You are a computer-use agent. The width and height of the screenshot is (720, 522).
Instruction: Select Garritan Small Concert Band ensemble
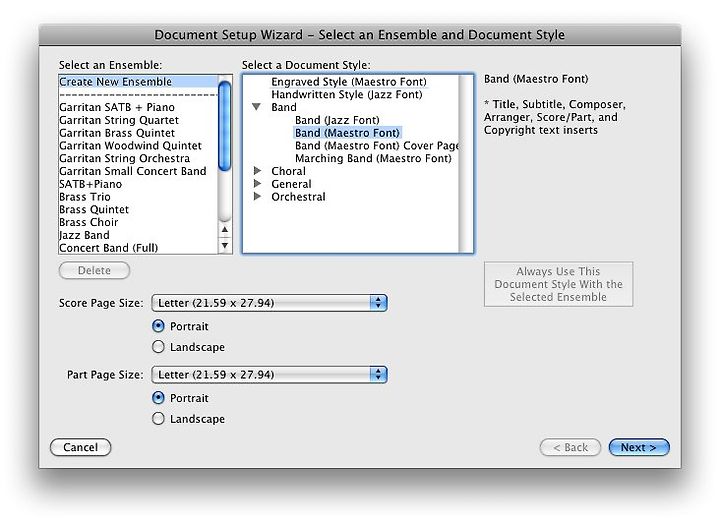[138, 171]
